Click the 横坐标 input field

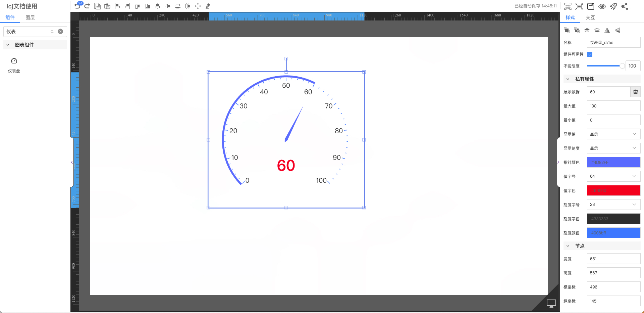[x=613, y=287]
